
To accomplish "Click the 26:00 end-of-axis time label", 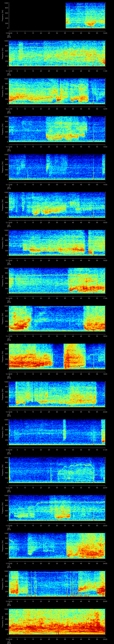I will coord(105,639).
